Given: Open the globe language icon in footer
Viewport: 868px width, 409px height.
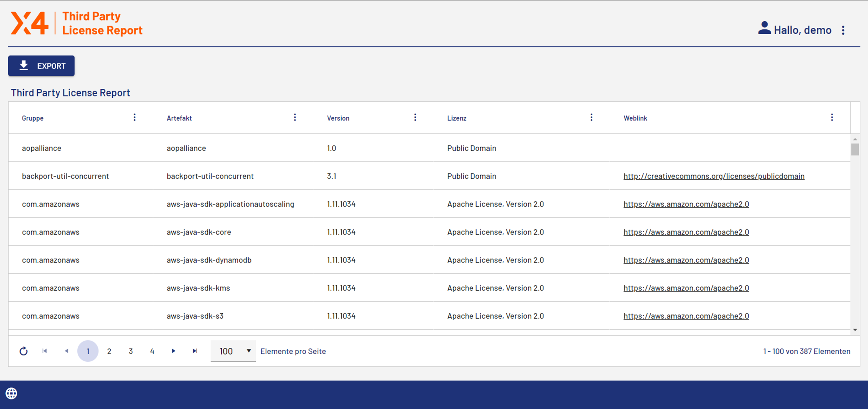Looking at the screenshot, I should 11,393.
